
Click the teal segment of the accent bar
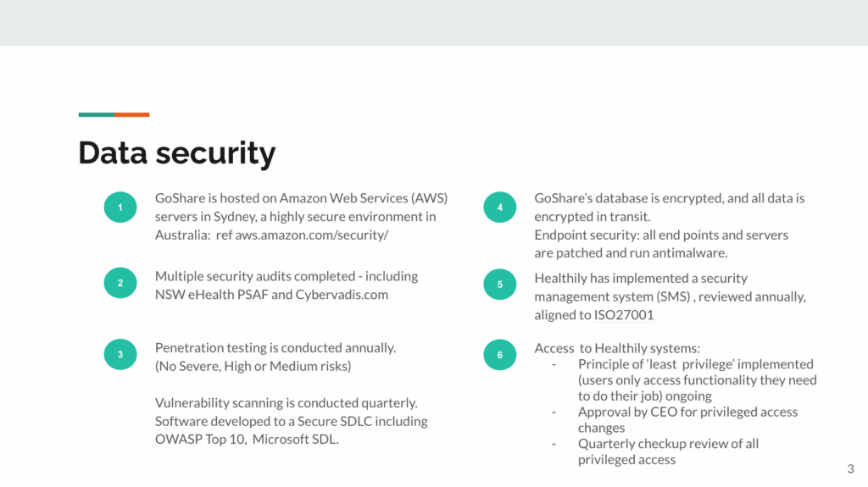(97, 114)
